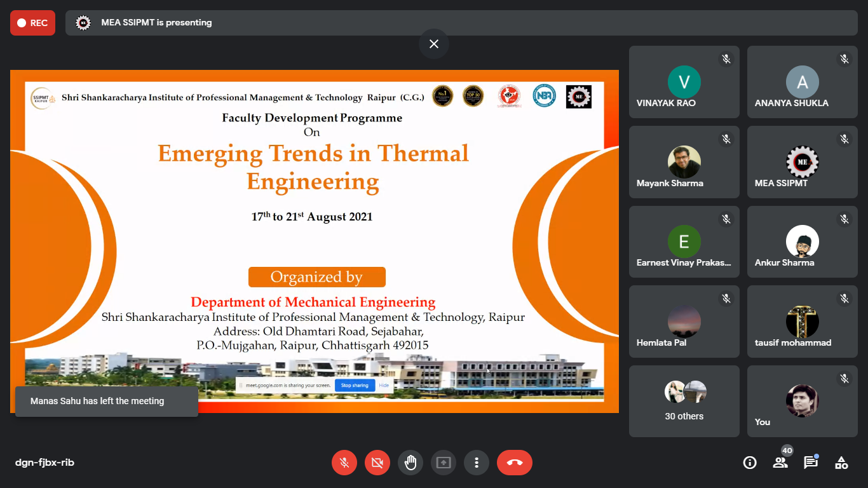Click the Old Dhamtari Road address line
Image resolution: width=868 pixels, height=488 pixels.
pyautogui.click(x=318, y=332)
